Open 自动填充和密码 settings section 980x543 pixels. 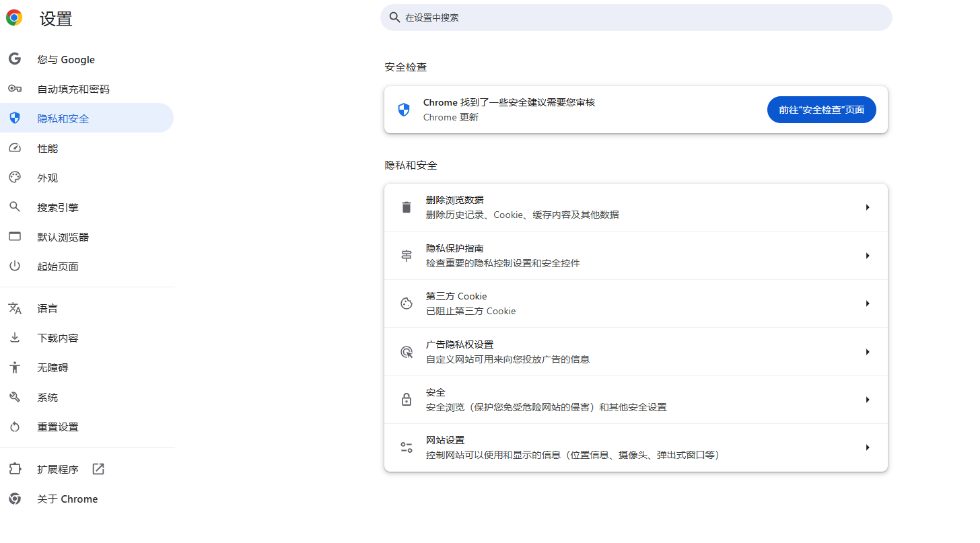point(87,89)
